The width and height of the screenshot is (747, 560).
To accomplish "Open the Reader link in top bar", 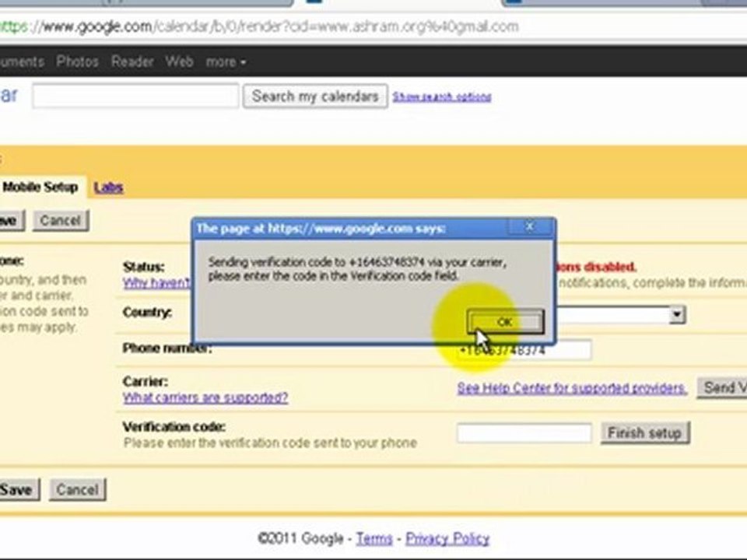I will click(132, 61).
